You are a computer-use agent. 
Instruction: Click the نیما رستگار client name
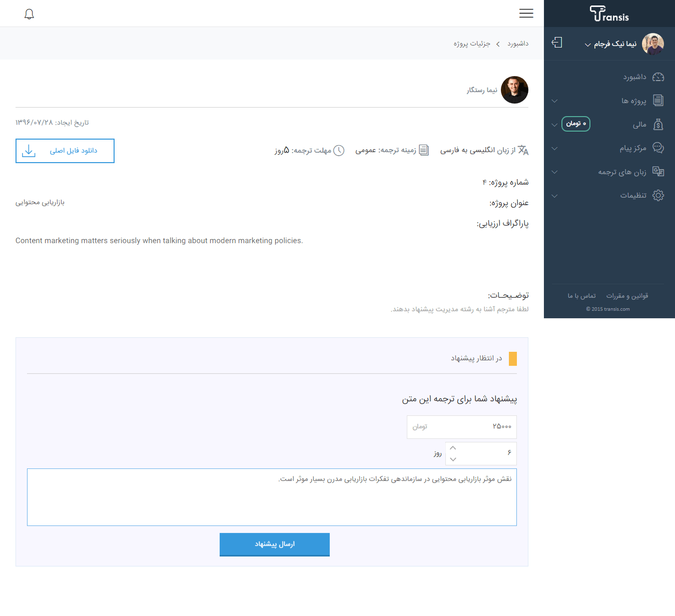click(x=482, y=90)
